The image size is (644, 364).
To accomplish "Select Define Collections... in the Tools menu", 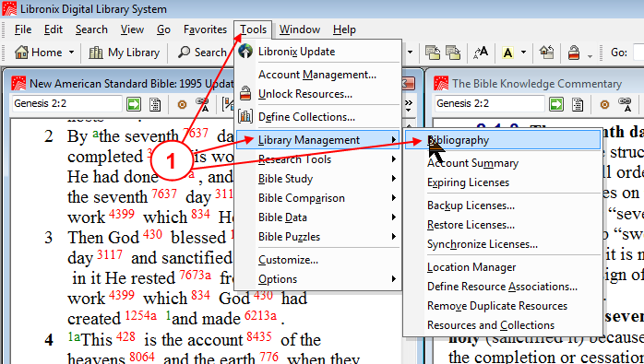I will (x=318, y=117).
